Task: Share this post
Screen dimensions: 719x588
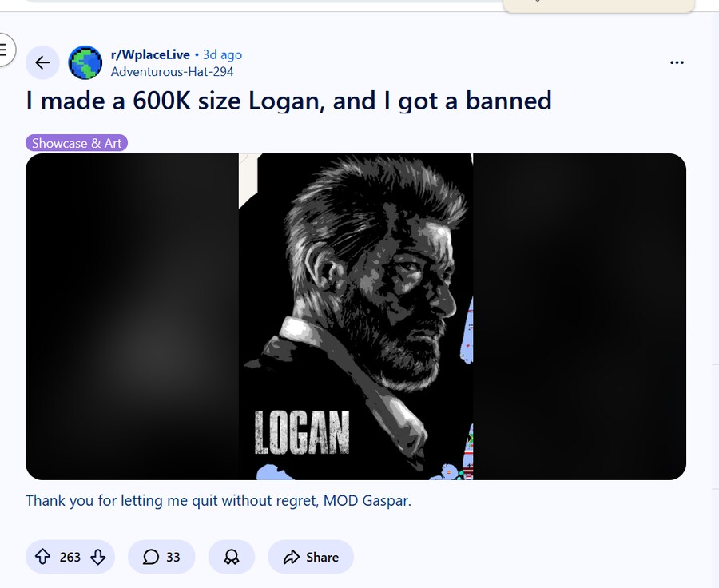Action: (x=311, y=557)
